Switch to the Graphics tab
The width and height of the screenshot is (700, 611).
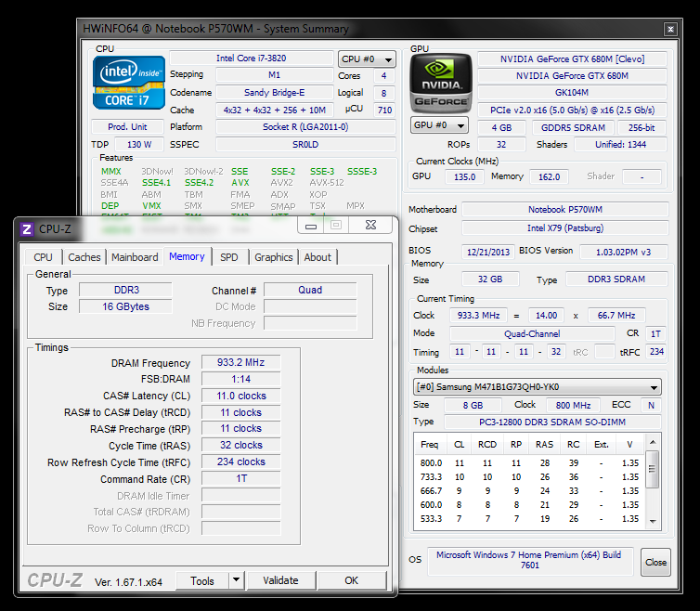(x=274, y=257)
